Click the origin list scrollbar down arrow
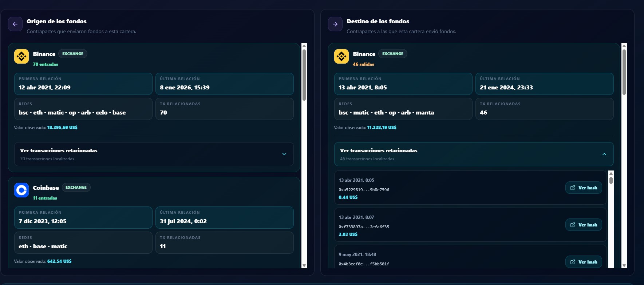This screenshot has width=644, height=285. tap(304, 266)
